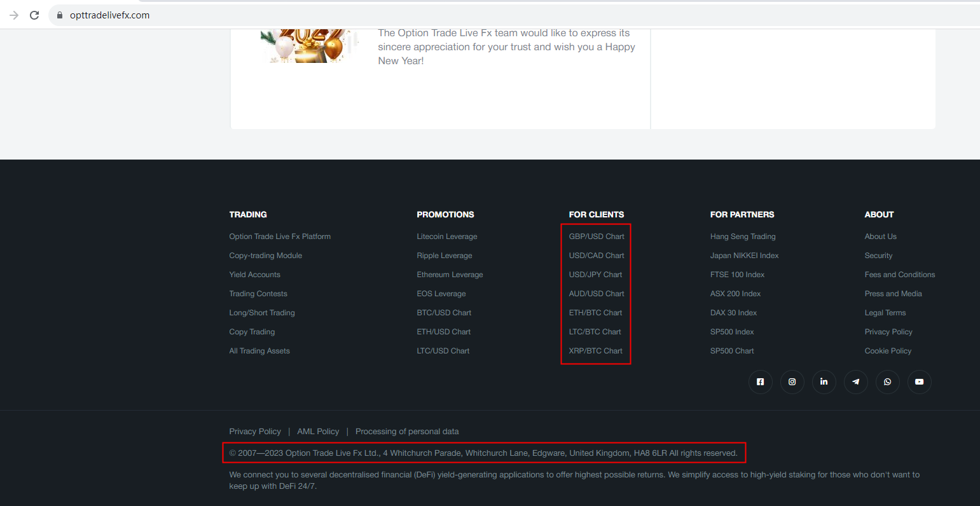The height and width of the screenshot is (506, 980).
Task: Open the Security page link
Action: point(879,256)
